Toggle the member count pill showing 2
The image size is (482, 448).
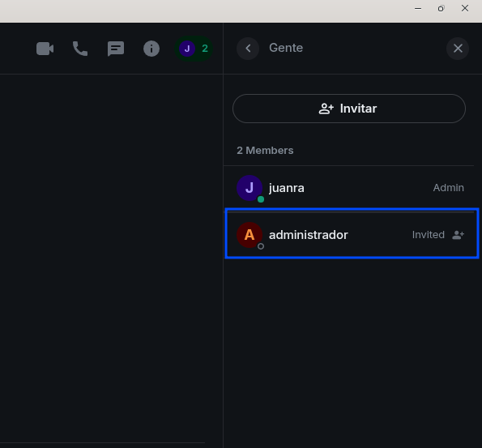coord(194,49)
